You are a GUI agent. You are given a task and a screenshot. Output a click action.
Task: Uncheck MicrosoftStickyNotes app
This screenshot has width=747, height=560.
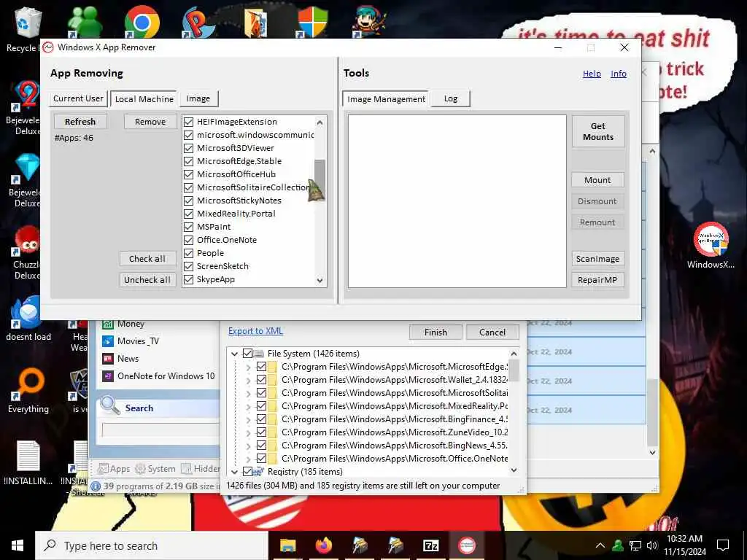pyautogui.click(x=189, y=201)
